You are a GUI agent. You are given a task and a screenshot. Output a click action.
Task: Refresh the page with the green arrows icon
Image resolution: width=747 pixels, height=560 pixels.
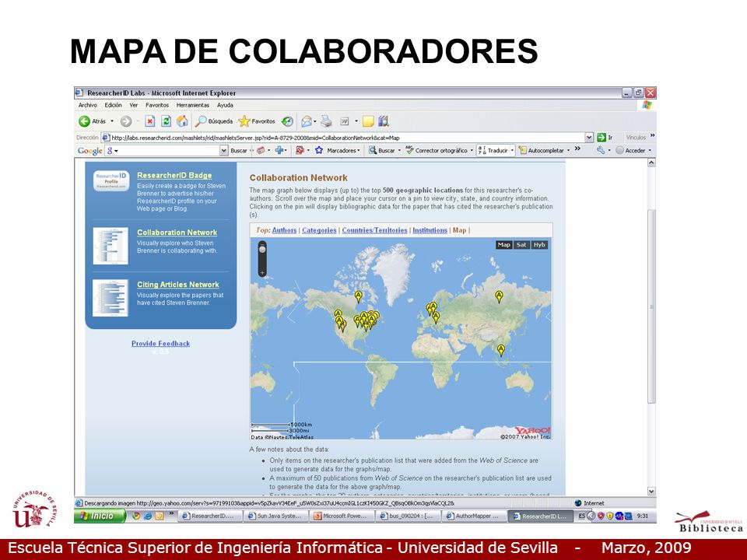coord(166,121)
